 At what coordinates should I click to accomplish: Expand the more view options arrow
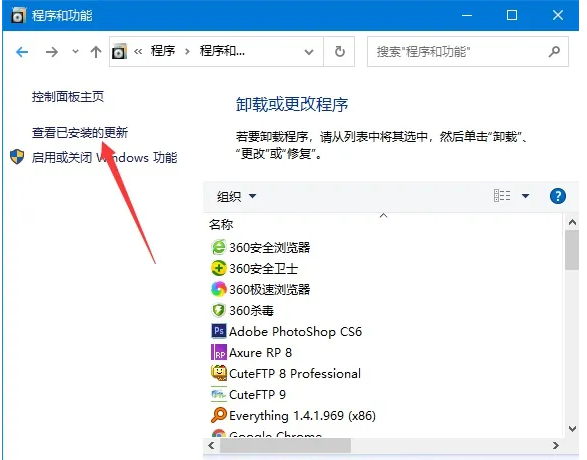[x=526, y=196]
